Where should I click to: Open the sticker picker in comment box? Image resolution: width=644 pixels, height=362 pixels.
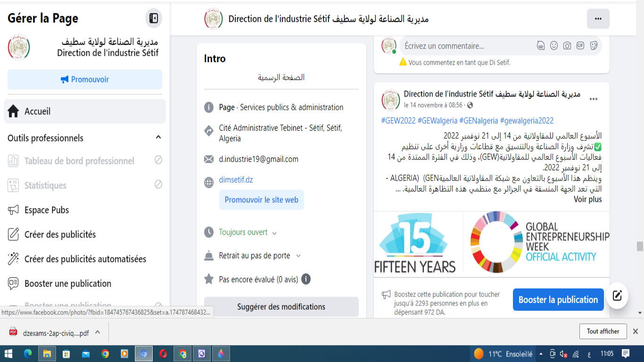[x=594, y=46]
